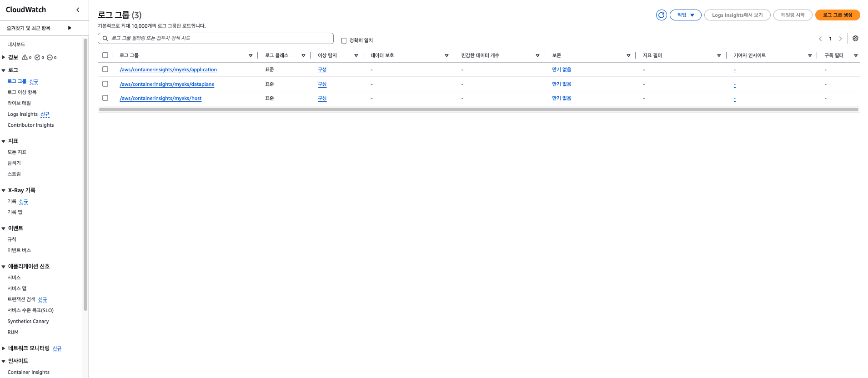Open 기록 맵 in the sidebar
The height and width of the screenshot is (378, 868).
point(15,212)
